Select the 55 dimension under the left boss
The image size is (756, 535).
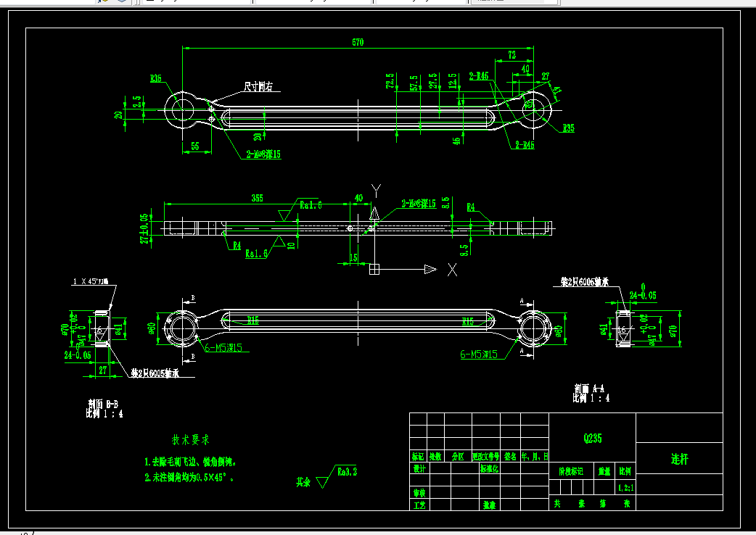tap(194, 146)
